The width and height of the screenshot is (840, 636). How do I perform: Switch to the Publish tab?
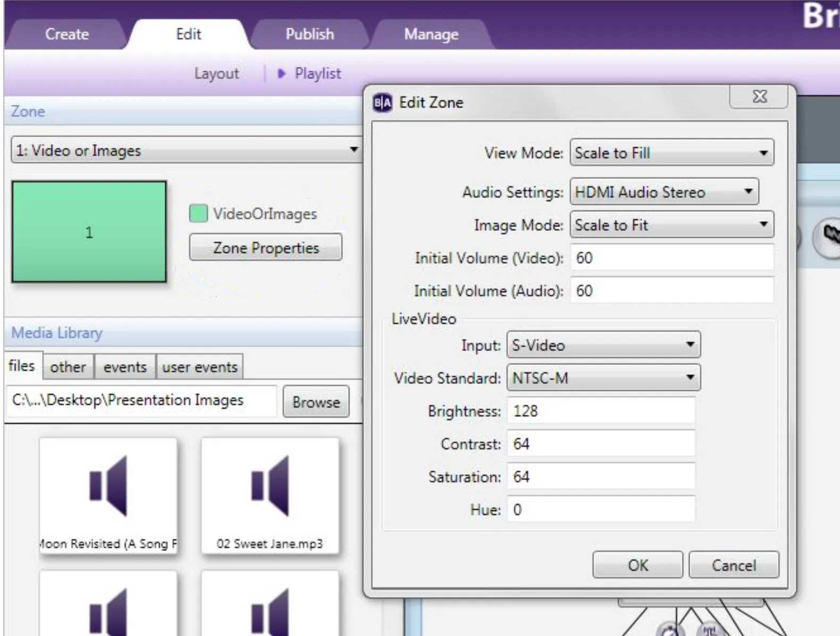tap(309, 34)
